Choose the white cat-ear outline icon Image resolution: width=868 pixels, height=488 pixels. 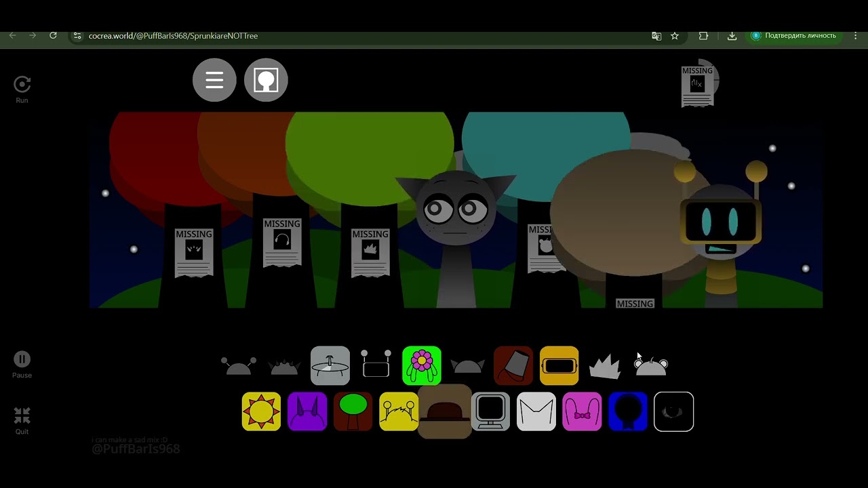point(536,411)
